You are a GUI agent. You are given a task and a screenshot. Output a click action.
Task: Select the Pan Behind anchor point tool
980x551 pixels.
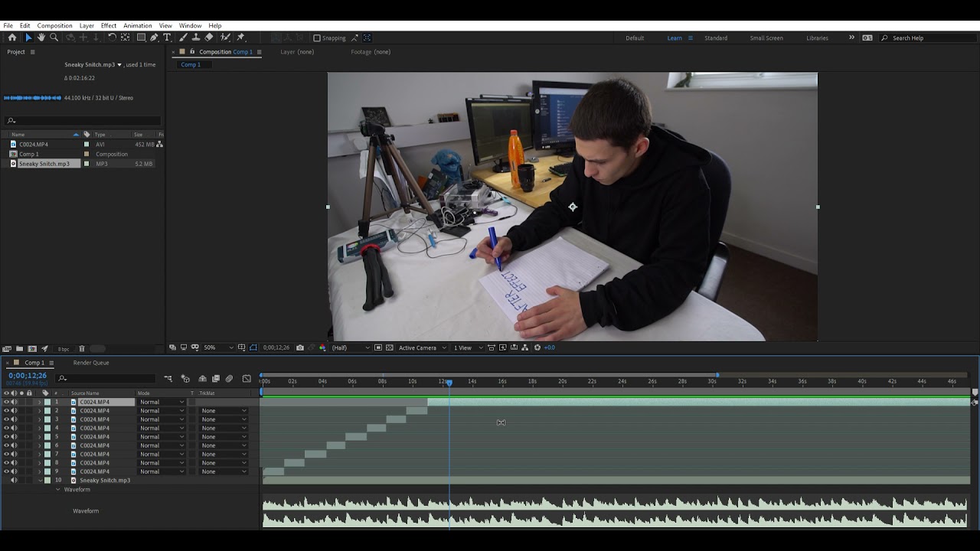pos(125,37)
